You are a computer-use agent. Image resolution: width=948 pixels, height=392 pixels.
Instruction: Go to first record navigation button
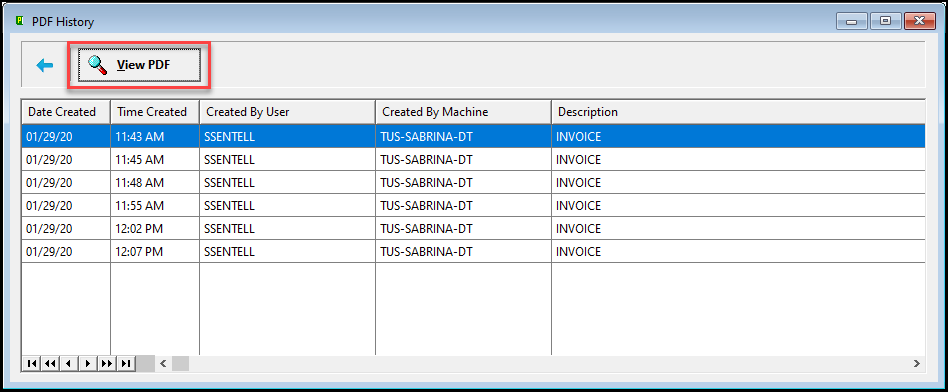[x=31, y=363]
